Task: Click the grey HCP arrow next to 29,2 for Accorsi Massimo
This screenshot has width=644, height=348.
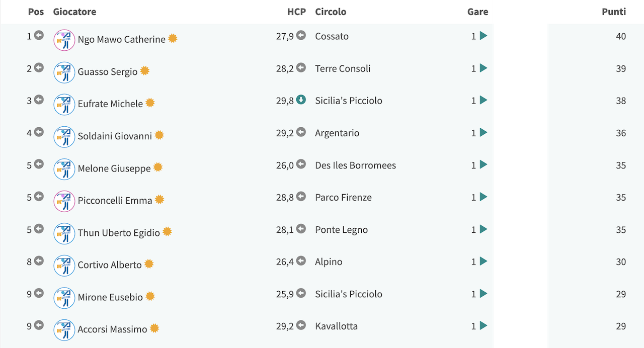Action: pos(301,325)
